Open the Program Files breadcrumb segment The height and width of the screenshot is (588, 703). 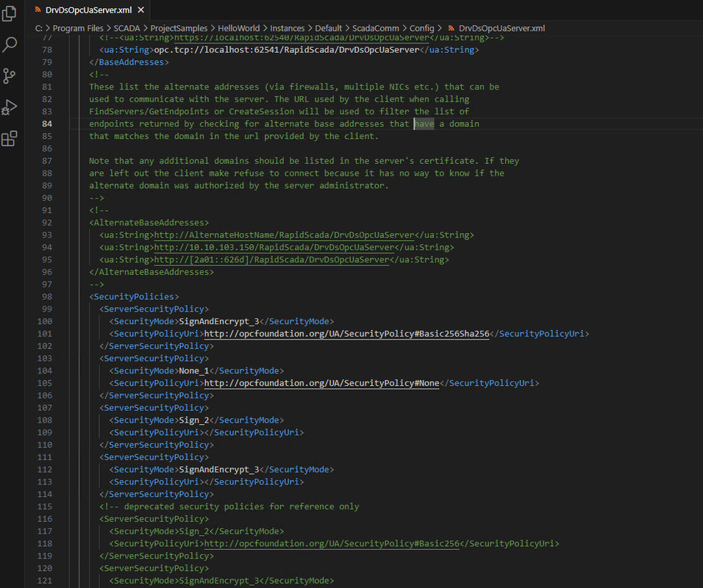78,28
